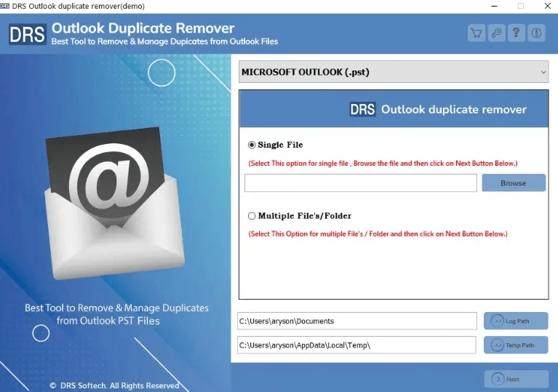Click the Temp Path button
This screenshot has height=392, width=558.
pos(516,345)
